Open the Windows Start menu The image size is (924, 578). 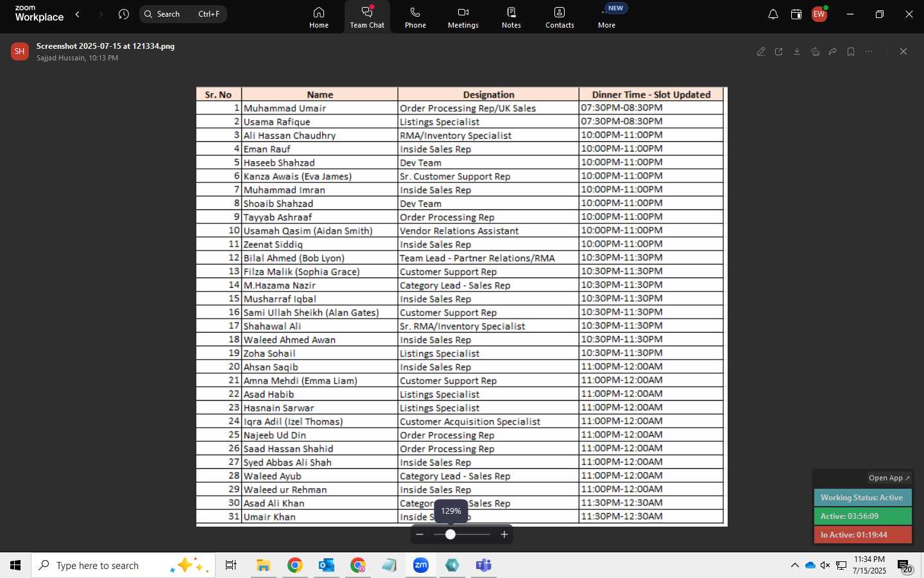pos(15,565)
